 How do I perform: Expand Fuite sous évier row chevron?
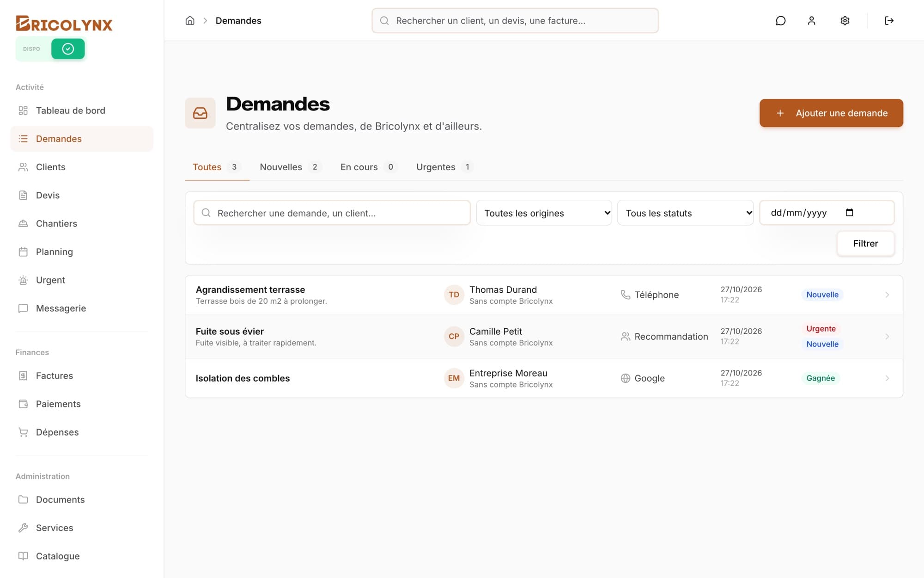[887, 336]
